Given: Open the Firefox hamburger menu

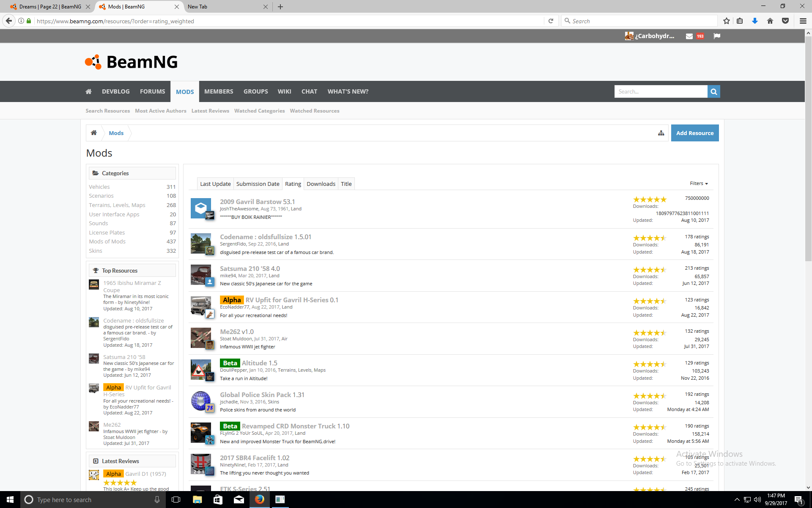Looking at the screenshot, I should [803, 21].
